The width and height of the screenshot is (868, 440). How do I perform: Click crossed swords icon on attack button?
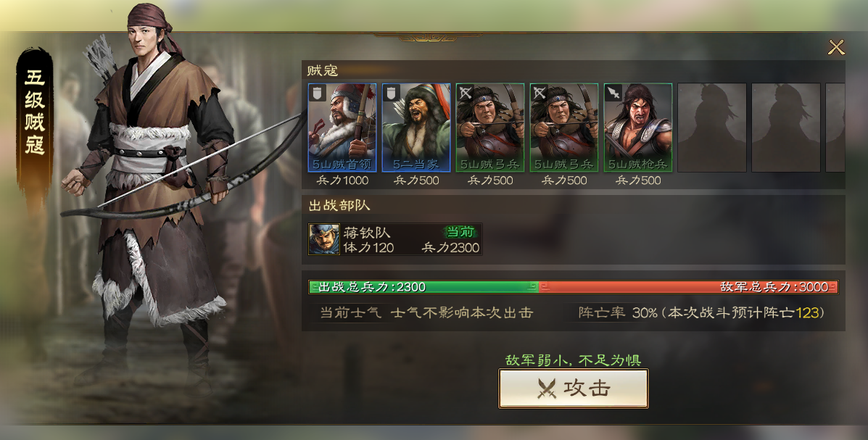547,389
